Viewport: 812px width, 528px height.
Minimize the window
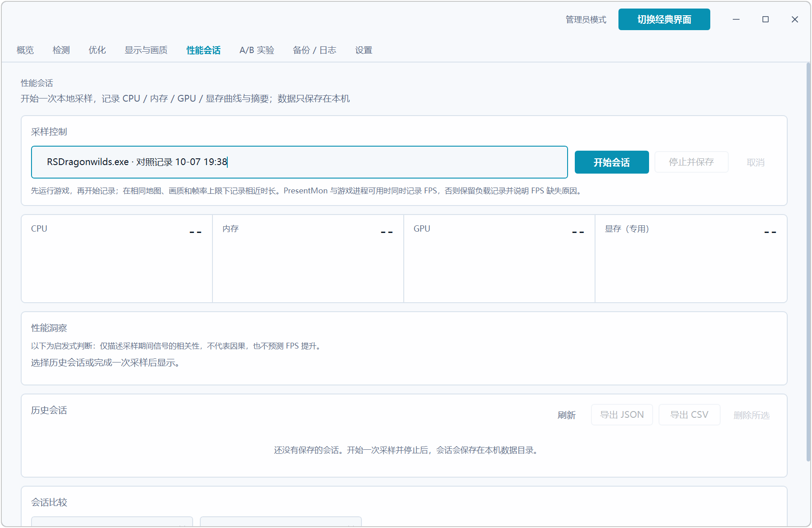tap(736, 19)
